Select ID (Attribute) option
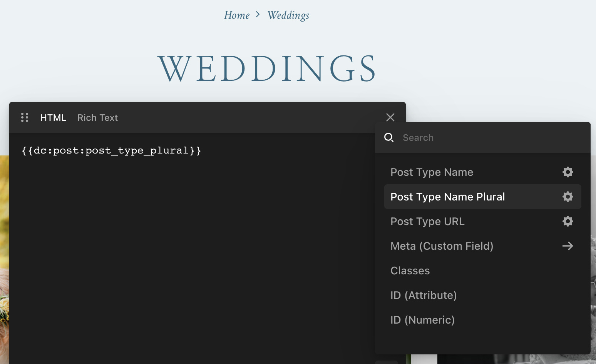The height and width of the screenshot is (364, 596). tap(424, 295)
